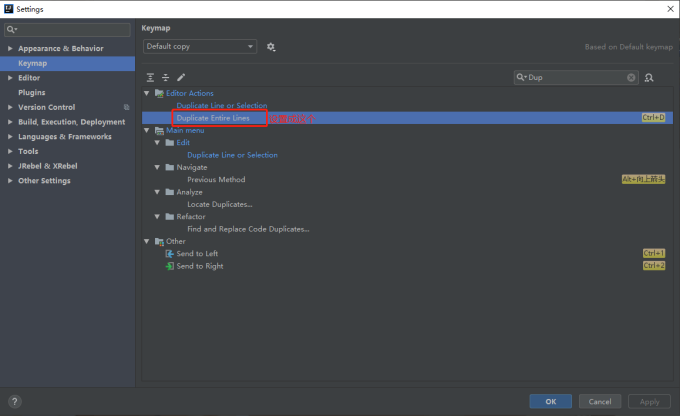This screenshot has width=681, height=416.
Task: Collapse the Other tree node arrow
Action: click(x=147, y=241)
